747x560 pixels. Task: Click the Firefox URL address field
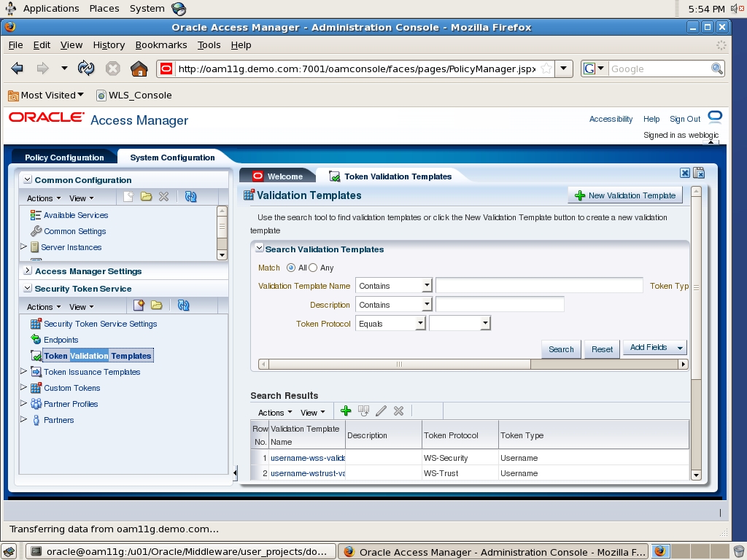click(x=357, y=69)
